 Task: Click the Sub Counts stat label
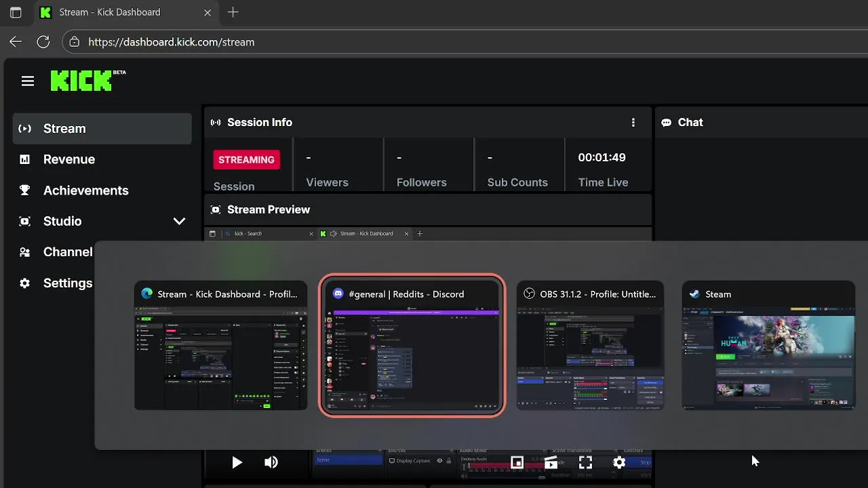[x=517, y=182]
